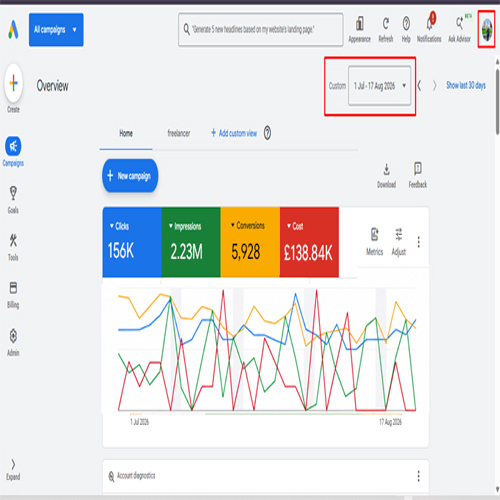Viewport: 500px width, 500px height.
Task: Open Tools in the sidebar
Action: 13,247
